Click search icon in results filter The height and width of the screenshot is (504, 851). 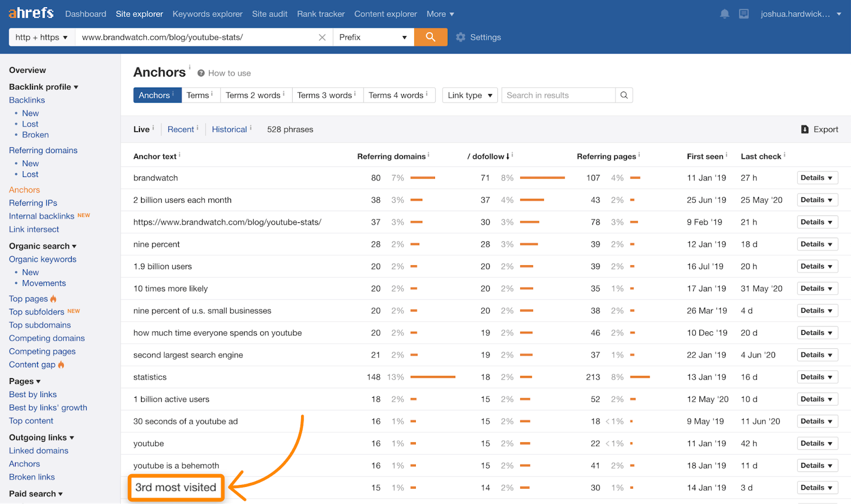point(624,95)
